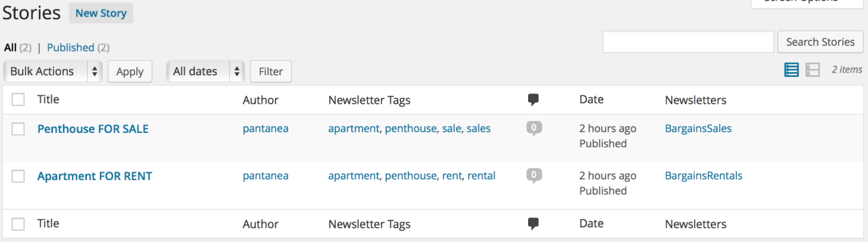868x242 pixels.
Task: Open the BargainsRentals newsletter link
Action: [704, 176]
